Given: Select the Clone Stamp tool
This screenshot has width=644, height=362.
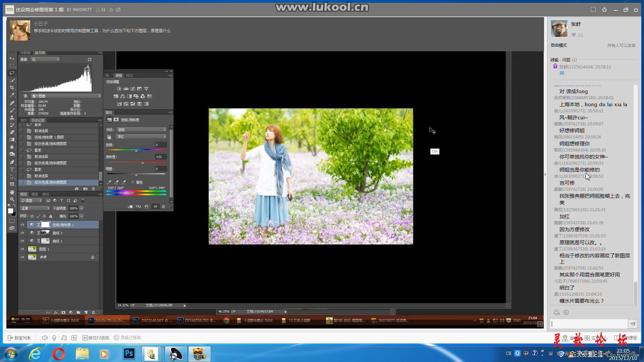Looking at the screenshot, I should tap(12, 118).
